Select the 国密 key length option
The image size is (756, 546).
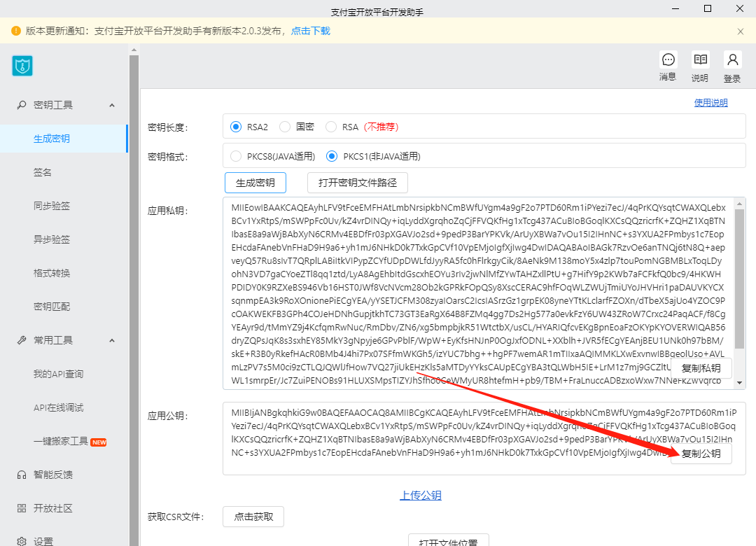[x=285, y=127]
